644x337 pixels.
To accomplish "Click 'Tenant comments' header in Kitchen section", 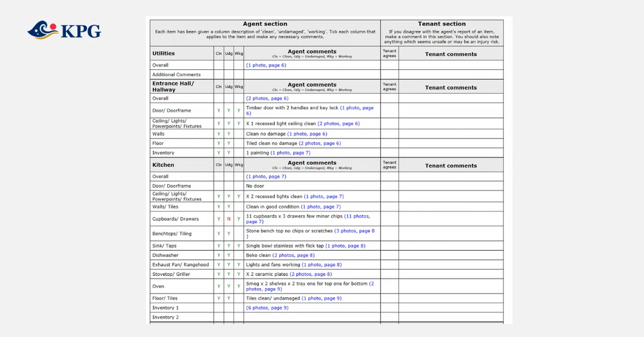I will pyautogui.click(x=451, y=165).
